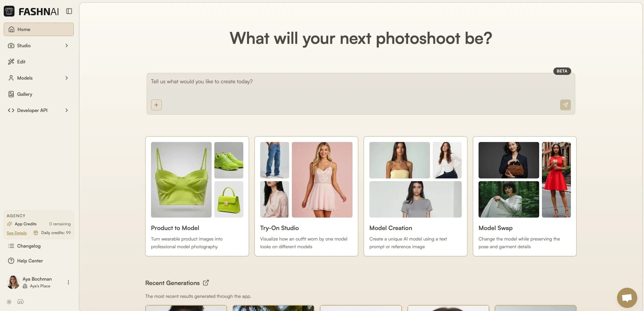Open the Discord icon at bottom left

(21, 302)
